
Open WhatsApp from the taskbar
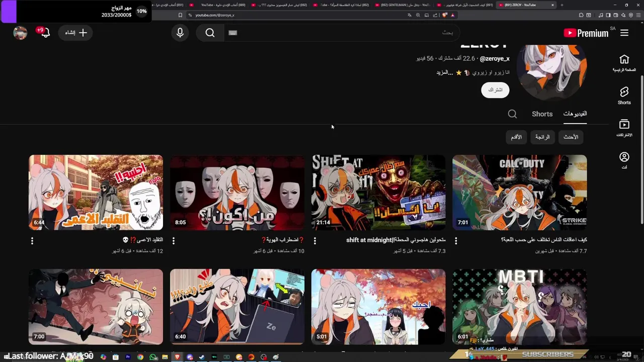[153, 357]
